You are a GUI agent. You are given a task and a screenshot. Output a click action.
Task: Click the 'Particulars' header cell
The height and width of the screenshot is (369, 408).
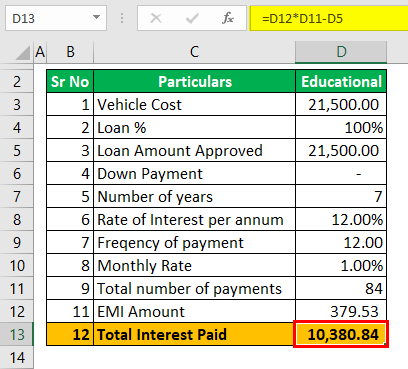pyautogui.click(x=195, y=81)
